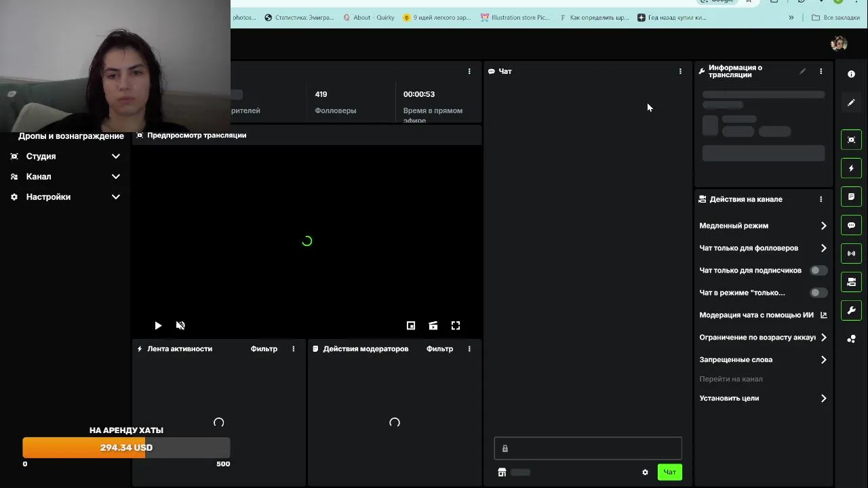Open the Все закладки bookmarks folder
This screenshot has height=488, width=868.
click(835, 18)
